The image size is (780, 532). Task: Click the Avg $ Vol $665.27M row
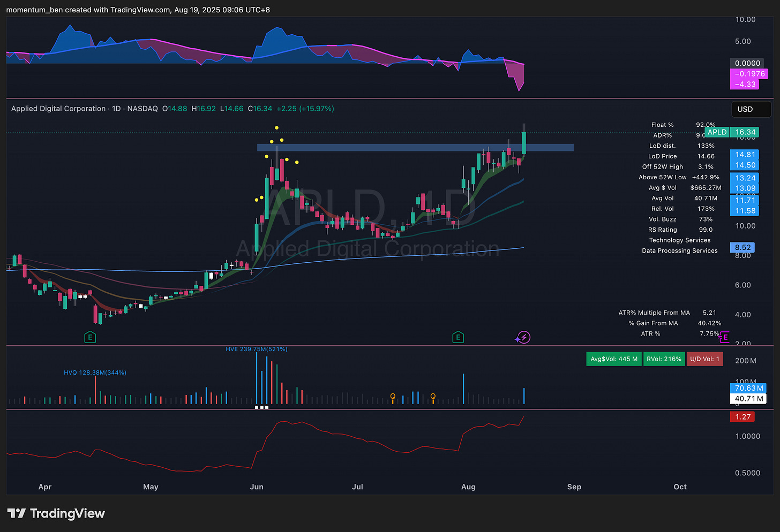(685, 188)
